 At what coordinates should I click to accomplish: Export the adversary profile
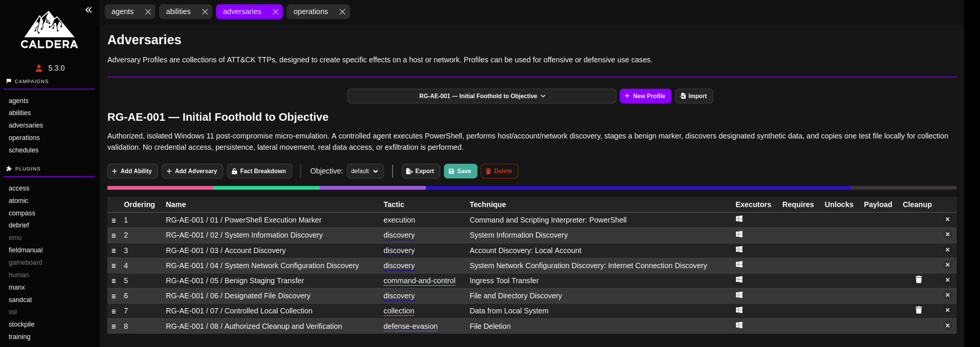pos(421,171)
